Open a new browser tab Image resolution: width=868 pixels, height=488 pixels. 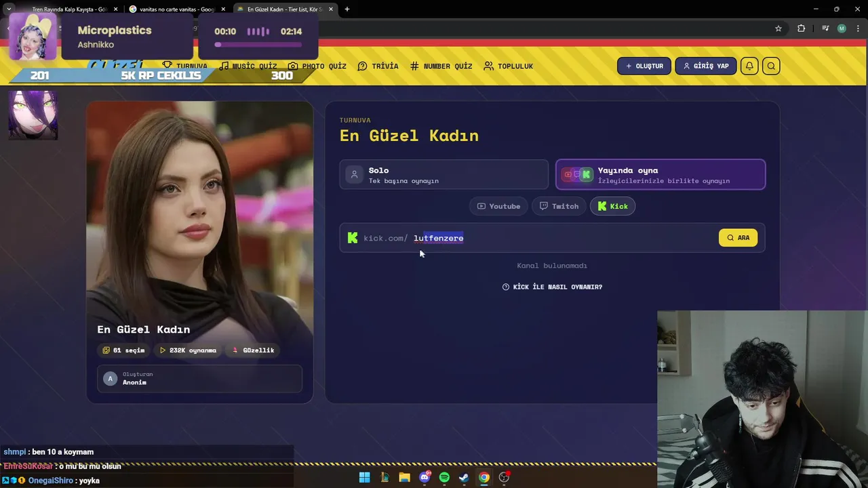[347, 9]
